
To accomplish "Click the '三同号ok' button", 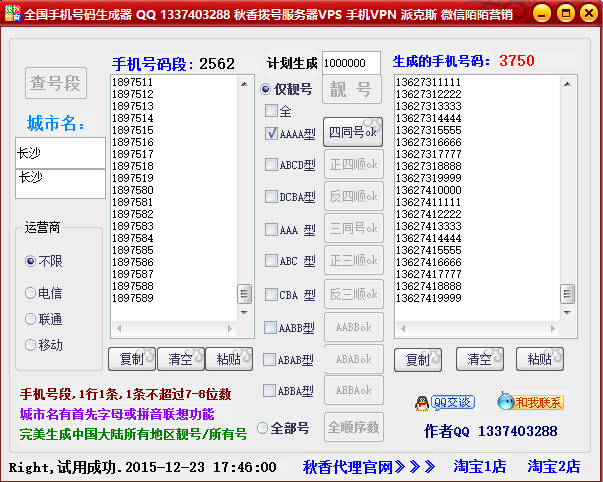I will 353,228.
